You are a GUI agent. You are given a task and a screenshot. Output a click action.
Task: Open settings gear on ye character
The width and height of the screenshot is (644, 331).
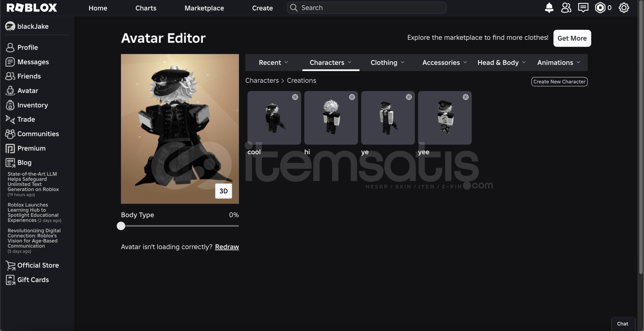click(409, 97)
